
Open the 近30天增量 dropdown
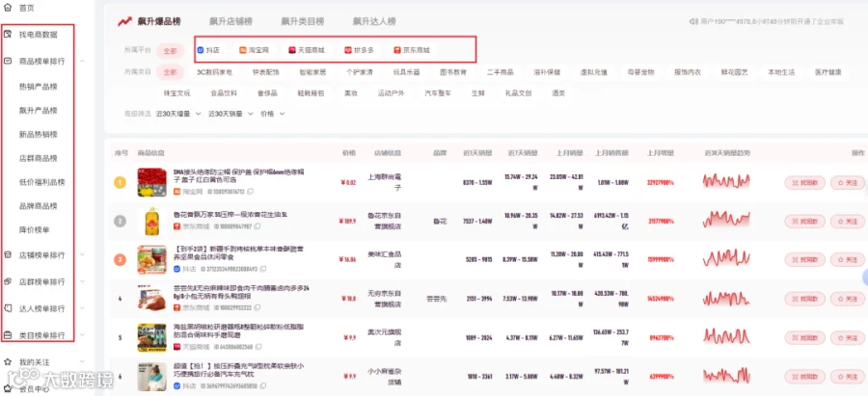pyautogui.click(x=180, y=114)
